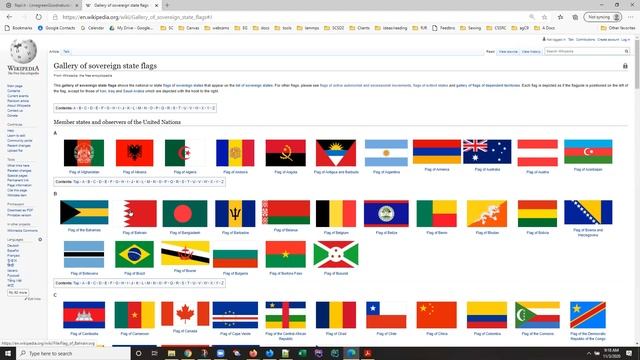The width and height of the screenshot is (640, 360).
Task: Click the Flag of Bangladesh caption link
Action: coord(185,233)
